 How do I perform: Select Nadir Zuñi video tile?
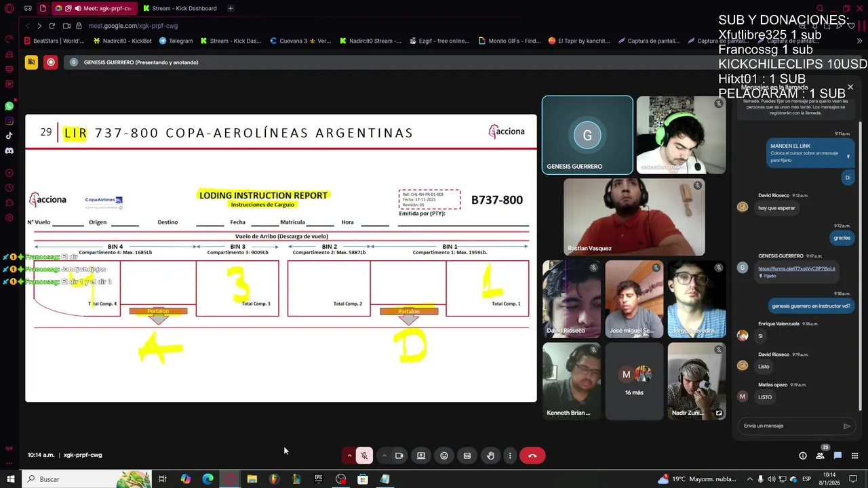(x=696, y=380)
